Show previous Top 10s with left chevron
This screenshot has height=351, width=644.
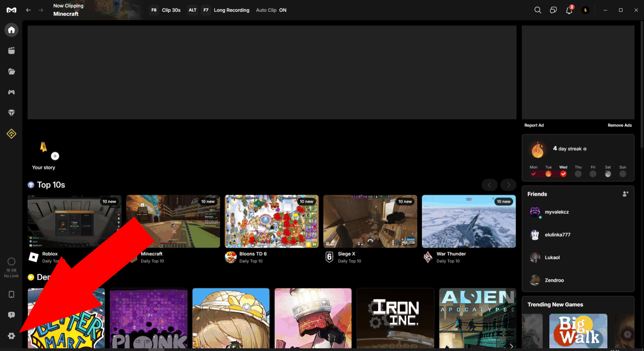489,185
